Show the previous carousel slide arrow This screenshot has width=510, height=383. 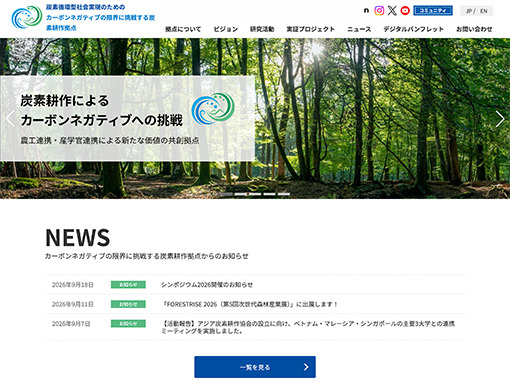click(10, 119)
